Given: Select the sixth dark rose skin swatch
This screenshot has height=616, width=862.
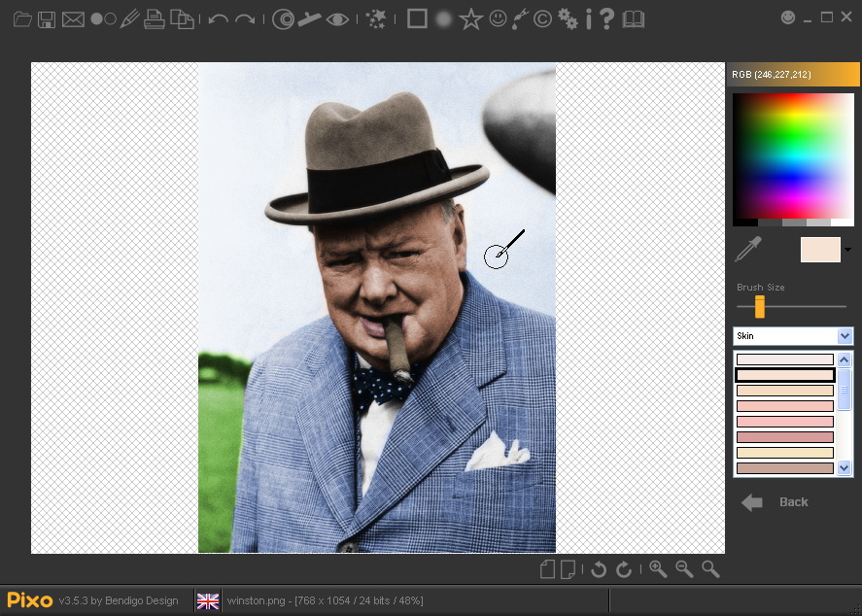Looking at the screenshot, I should 785,437.
